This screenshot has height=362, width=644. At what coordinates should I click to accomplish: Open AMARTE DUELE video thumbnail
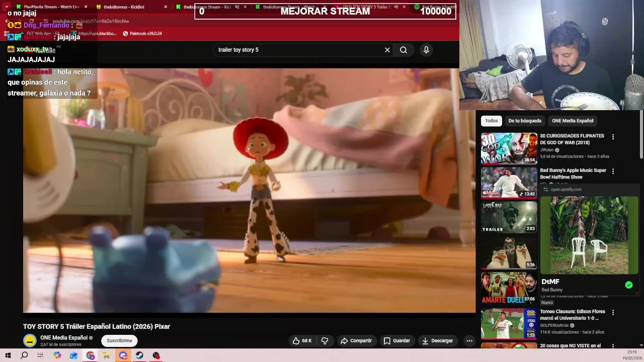(509, 288)
